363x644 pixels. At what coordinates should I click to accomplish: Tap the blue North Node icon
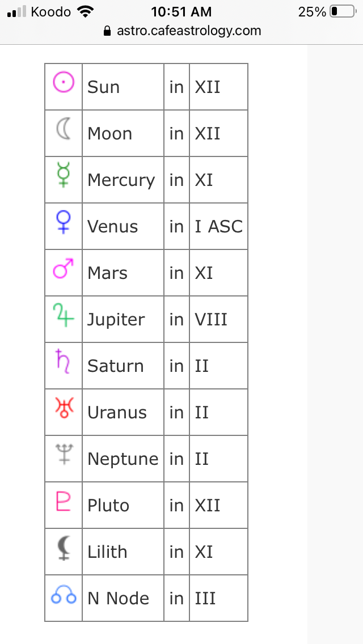coord(64,594)
